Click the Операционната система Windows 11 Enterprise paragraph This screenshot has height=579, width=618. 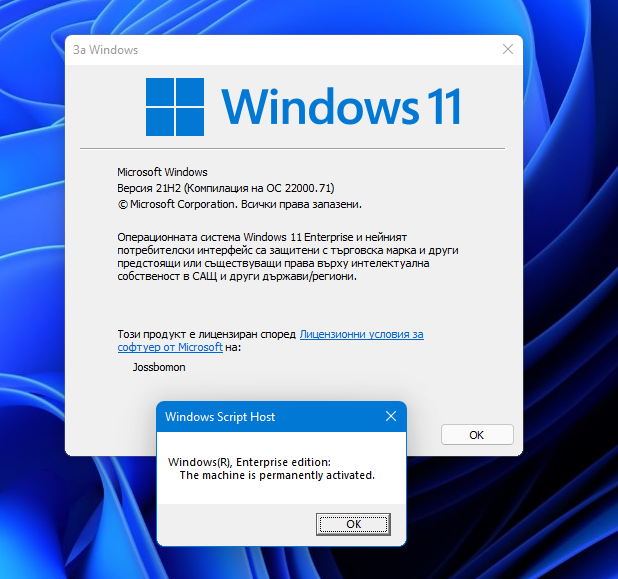click(x=288, y=257)
